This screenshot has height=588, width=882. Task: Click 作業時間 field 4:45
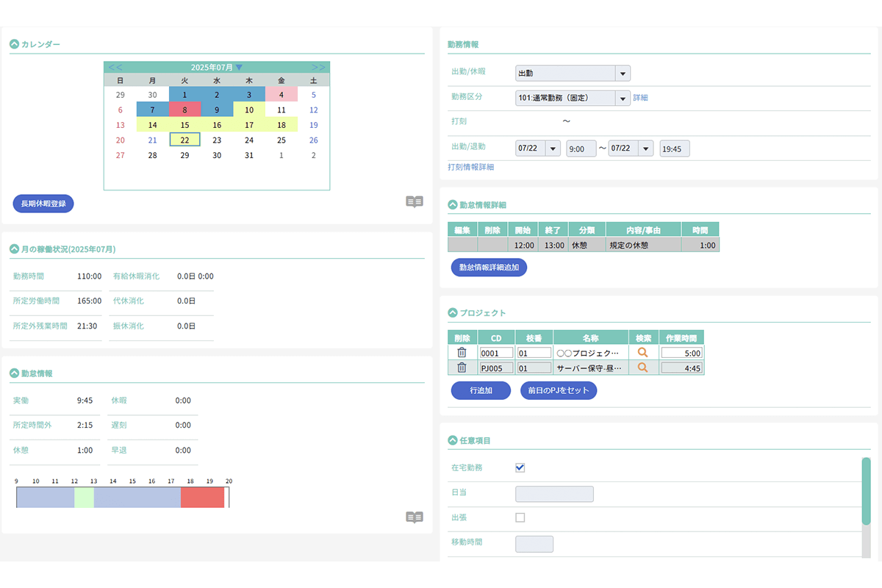(x=682, y=367)
